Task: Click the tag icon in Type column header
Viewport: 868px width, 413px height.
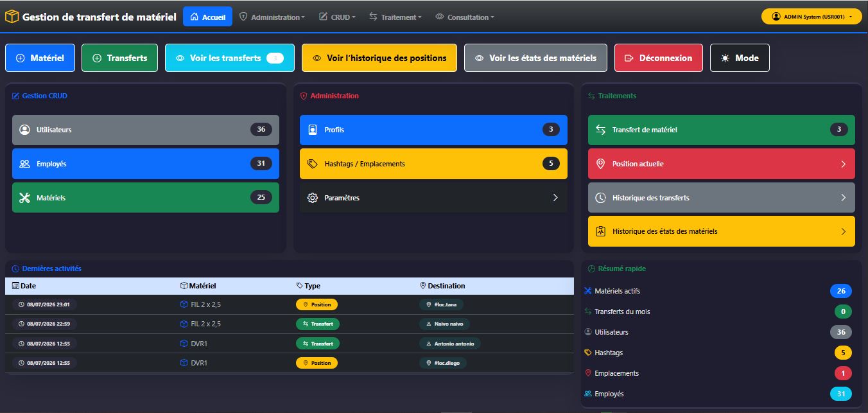Action: coord(300,286)
